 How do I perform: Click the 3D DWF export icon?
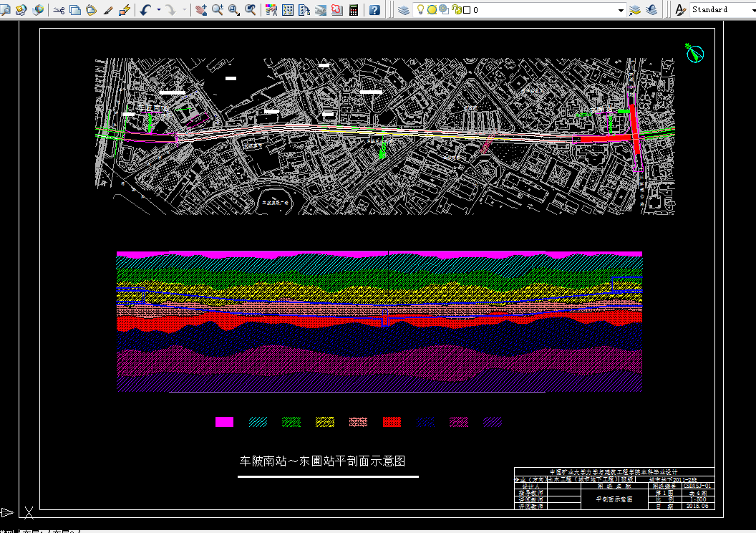pos(38,9)
